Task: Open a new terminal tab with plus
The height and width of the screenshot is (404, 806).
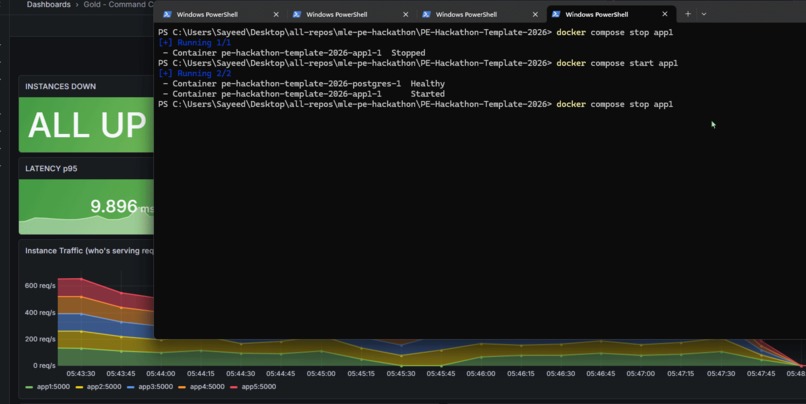Action: (x=688, y=14)
